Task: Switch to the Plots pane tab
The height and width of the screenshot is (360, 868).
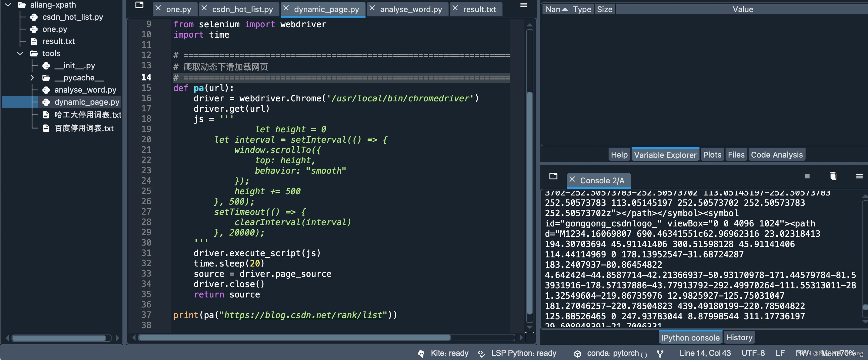Action: 712,155
